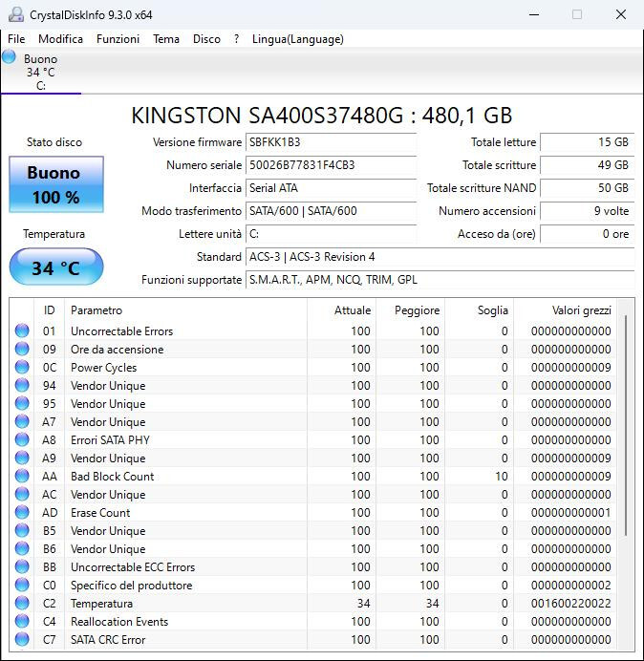Minimize the CrystalDiskInfo window

(x=534, y=14)
